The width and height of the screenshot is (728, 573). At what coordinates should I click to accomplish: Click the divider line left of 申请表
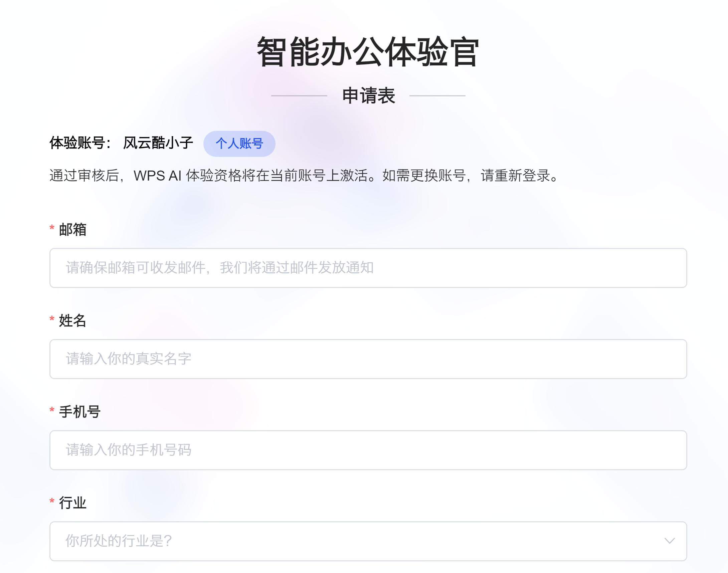pos(299,96)
